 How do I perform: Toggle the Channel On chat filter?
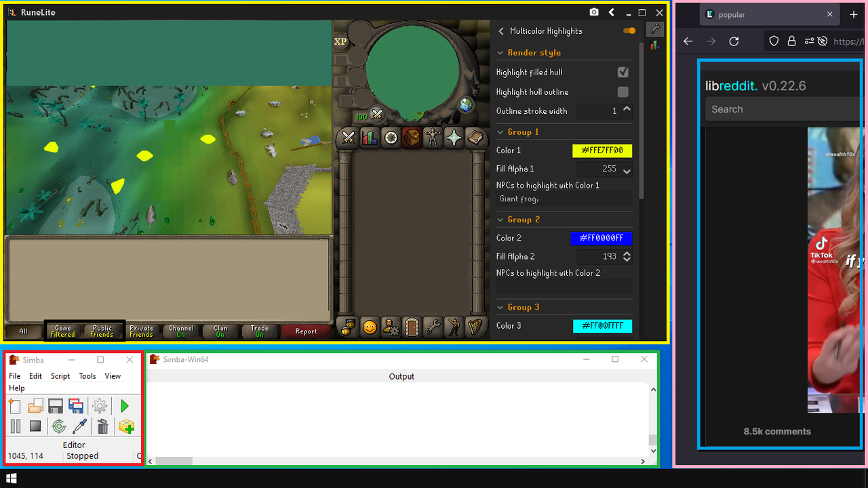[x=181, y=331]
